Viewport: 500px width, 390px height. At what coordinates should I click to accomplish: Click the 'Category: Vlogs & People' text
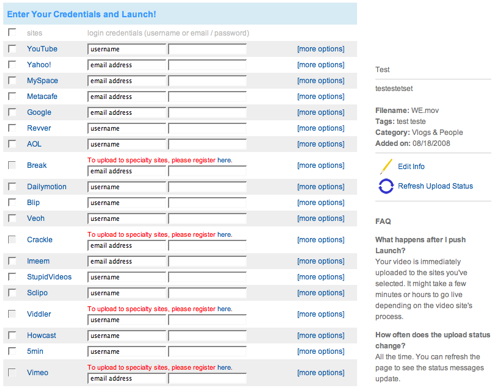[419, 132]
